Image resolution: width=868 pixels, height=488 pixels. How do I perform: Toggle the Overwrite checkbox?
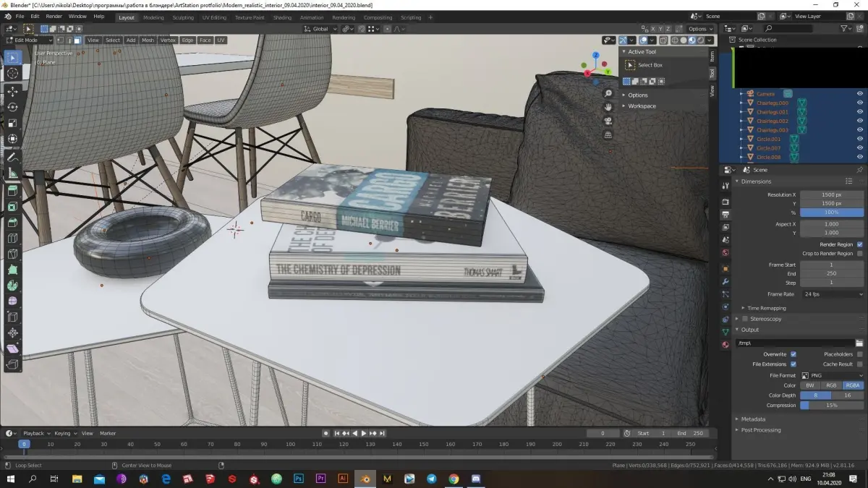point(793,354)
